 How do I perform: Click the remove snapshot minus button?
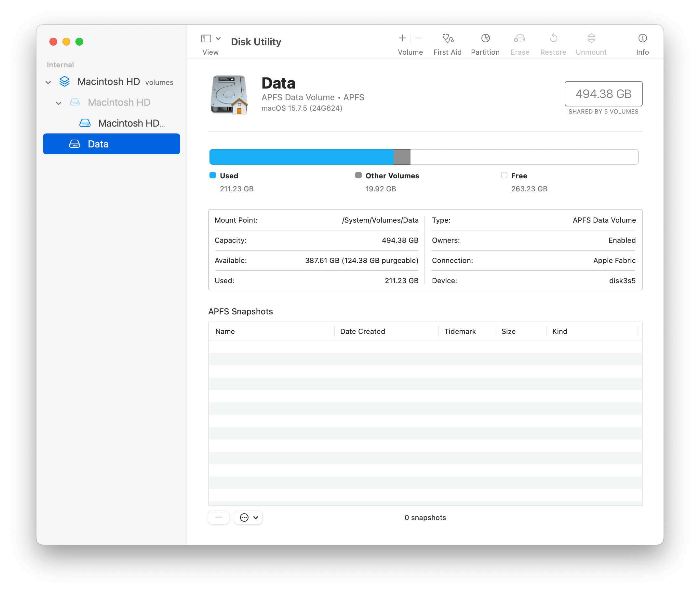click(x=219, y=517)
